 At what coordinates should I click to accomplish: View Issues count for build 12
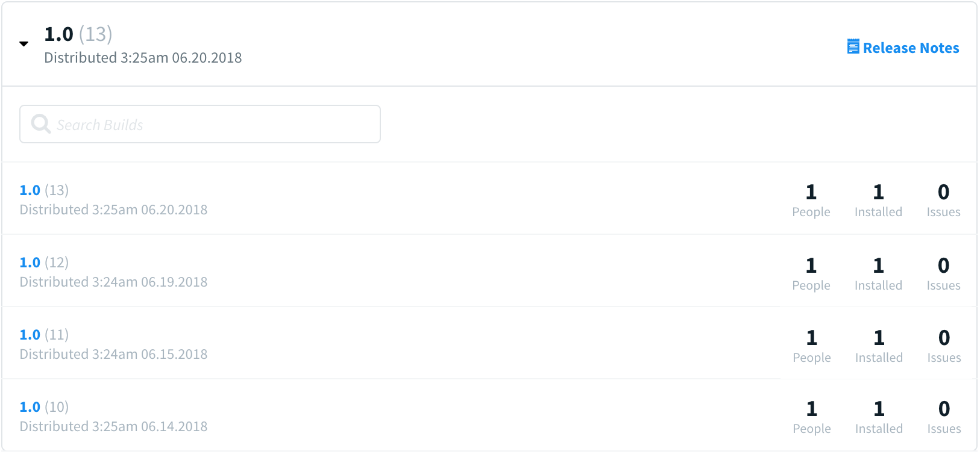click(x=943, y=273)
